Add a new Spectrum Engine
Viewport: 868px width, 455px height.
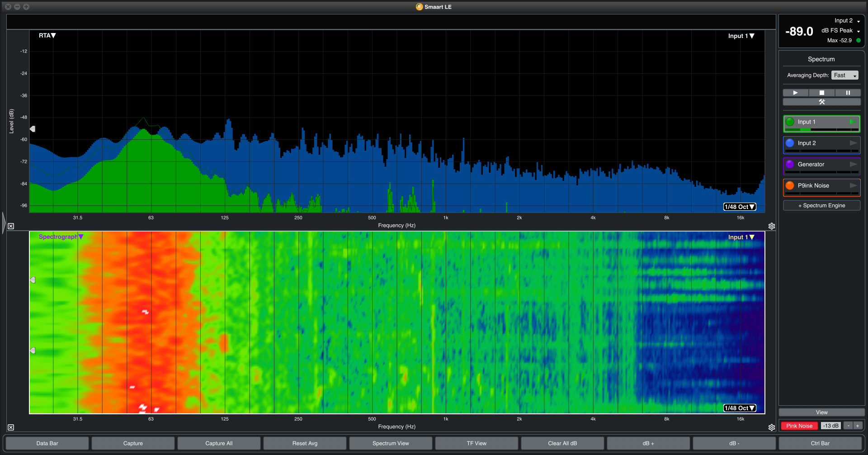(x=821, y=205)
